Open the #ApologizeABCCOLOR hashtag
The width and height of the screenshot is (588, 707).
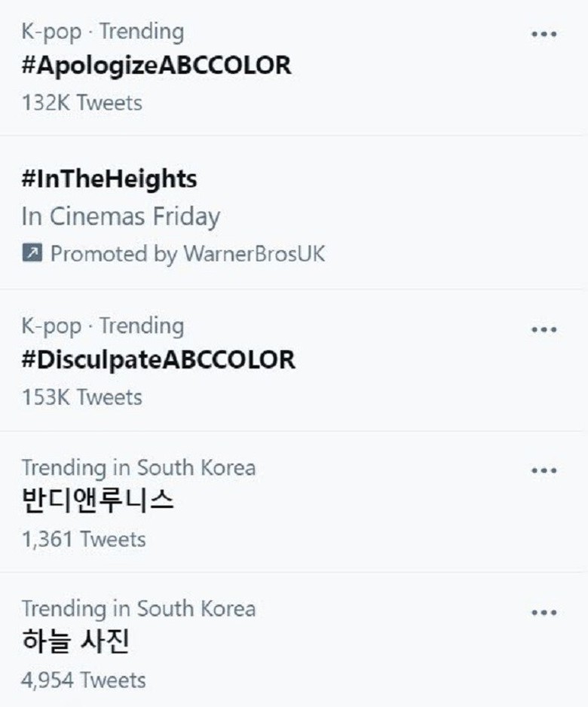tap(156, 66)
